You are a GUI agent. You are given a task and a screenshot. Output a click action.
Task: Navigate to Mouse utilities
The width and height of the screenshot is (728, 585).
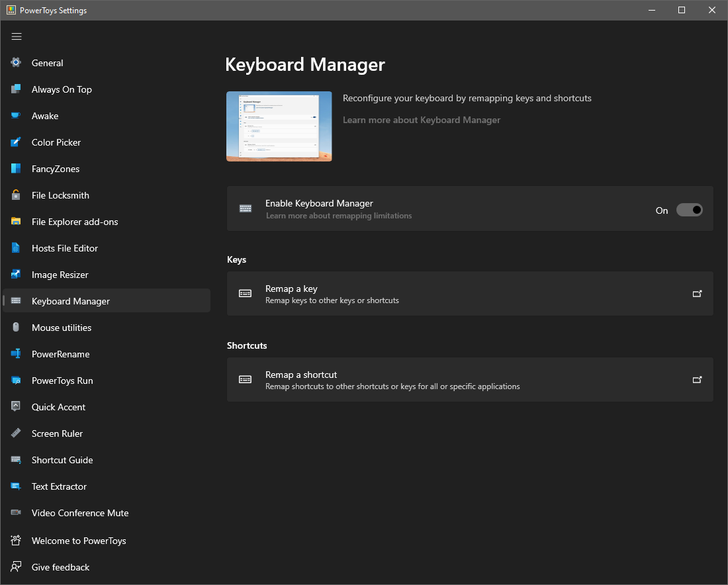[107, 328]
